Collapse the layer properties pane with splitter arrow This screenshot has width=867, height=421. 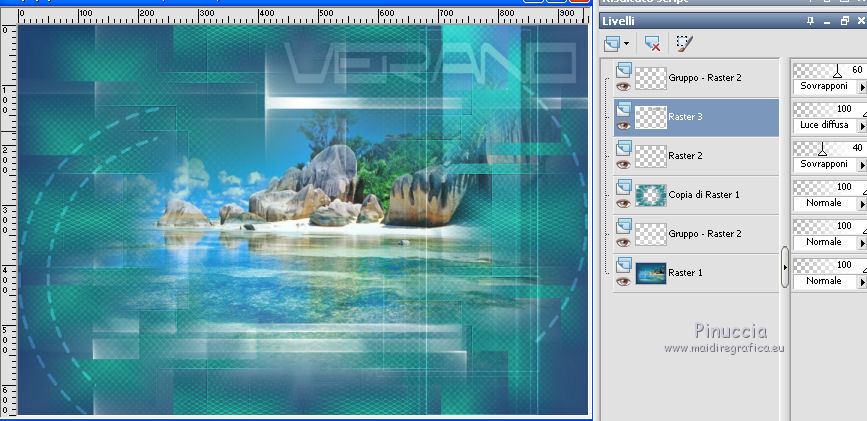785,267
